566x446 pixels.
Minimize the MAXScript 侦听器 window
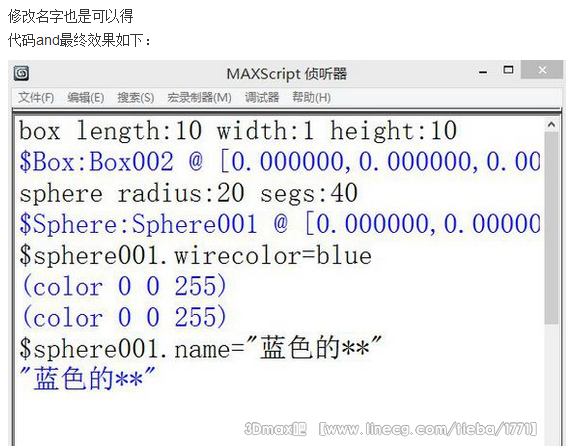coord(483,72)
